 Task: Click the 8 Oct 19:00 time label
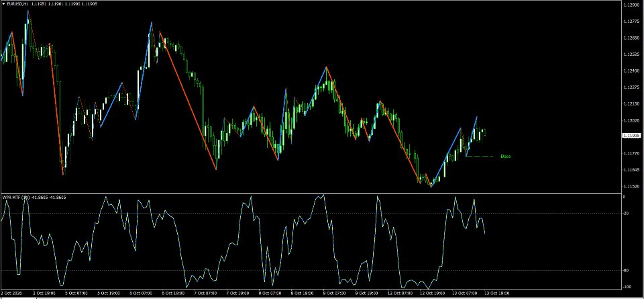(301, 293)
